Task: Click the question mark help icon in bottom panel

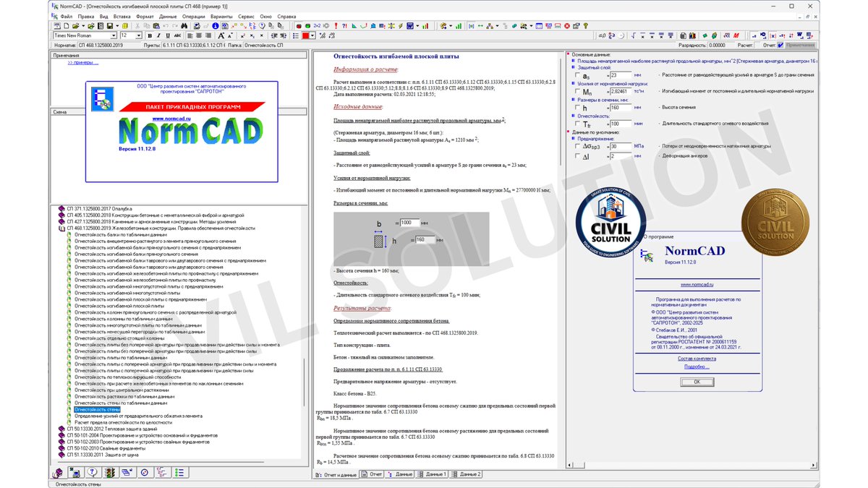Action: click(93, 472)
